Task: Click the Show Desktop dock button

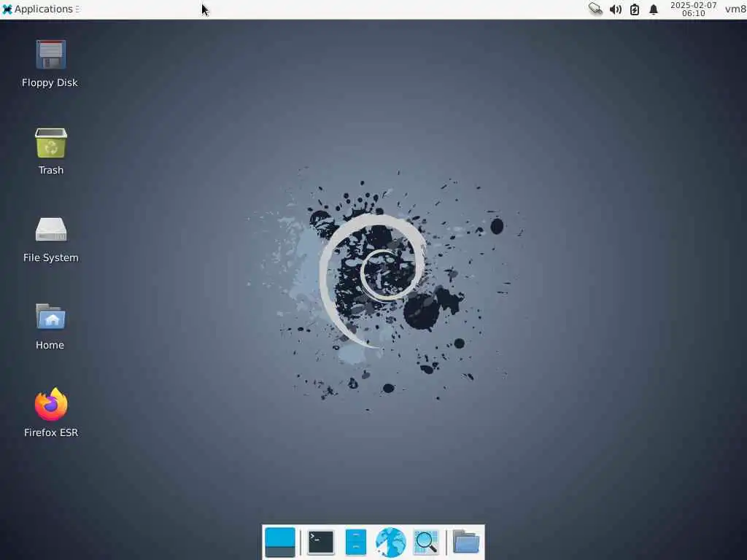Action: tap(279, 542)
